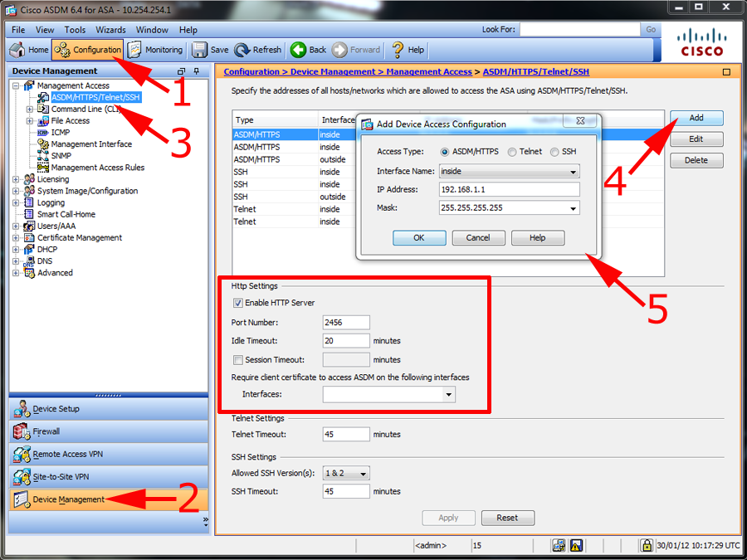Click the Add button
The height and width of the screenshot is (560, 747).
[x=696, y=118]
